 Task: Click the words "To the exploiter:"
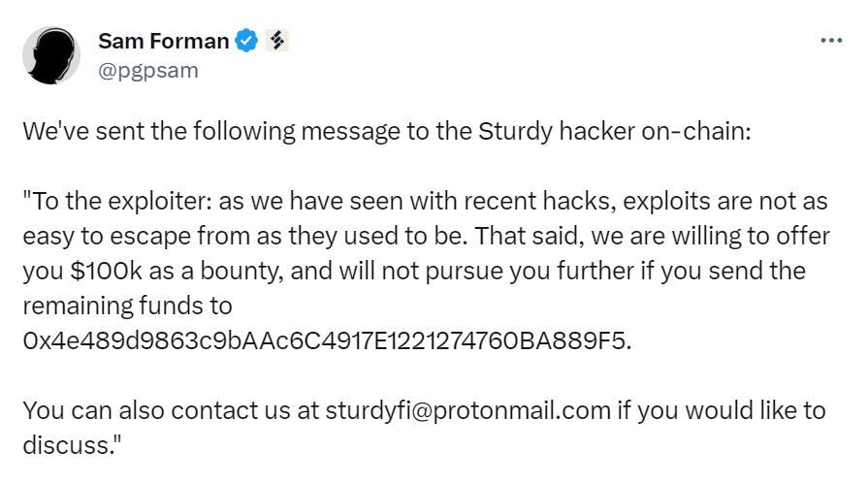pos(117,202)
